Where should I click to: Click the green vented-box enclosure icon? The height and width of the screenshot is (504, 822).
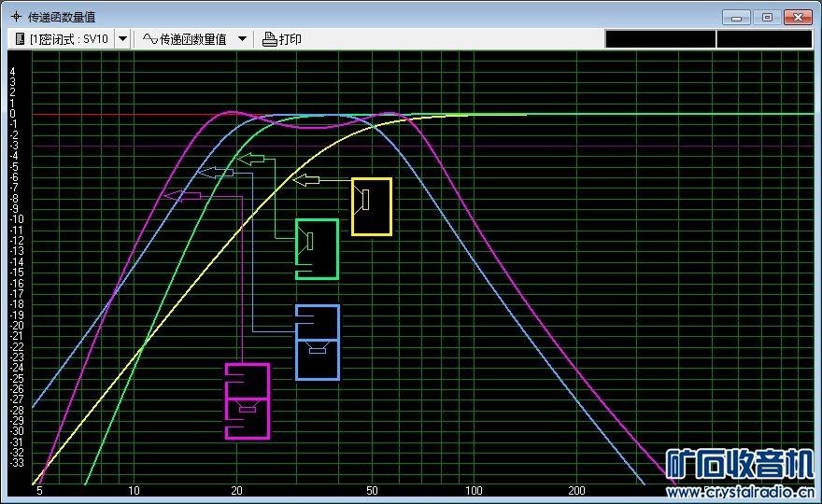click(x=317, y=249)
